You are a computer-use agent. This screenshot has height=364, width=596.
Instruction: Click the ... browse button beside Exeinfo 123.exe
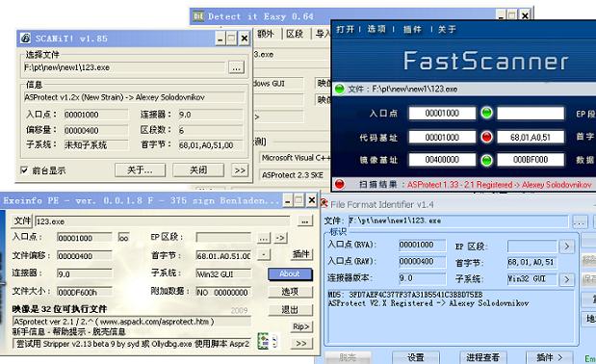(x=305, y=221)
